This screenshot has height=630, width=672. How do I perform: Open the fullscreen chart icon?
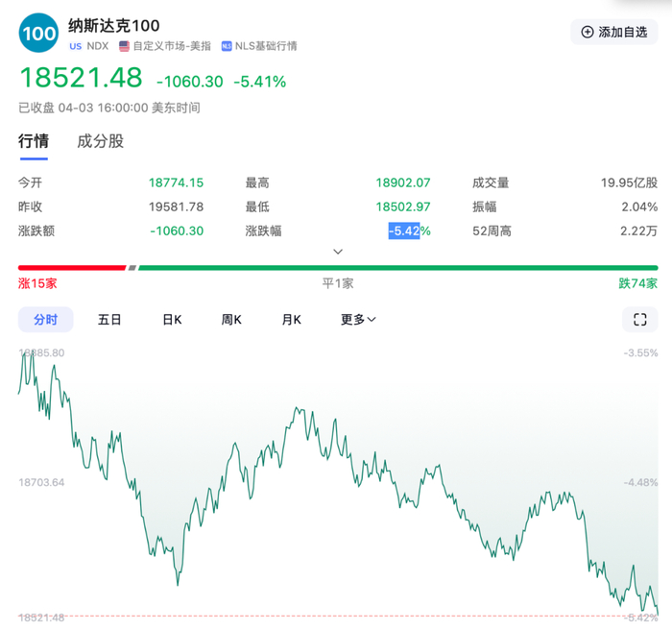click(x=640, y=320)
